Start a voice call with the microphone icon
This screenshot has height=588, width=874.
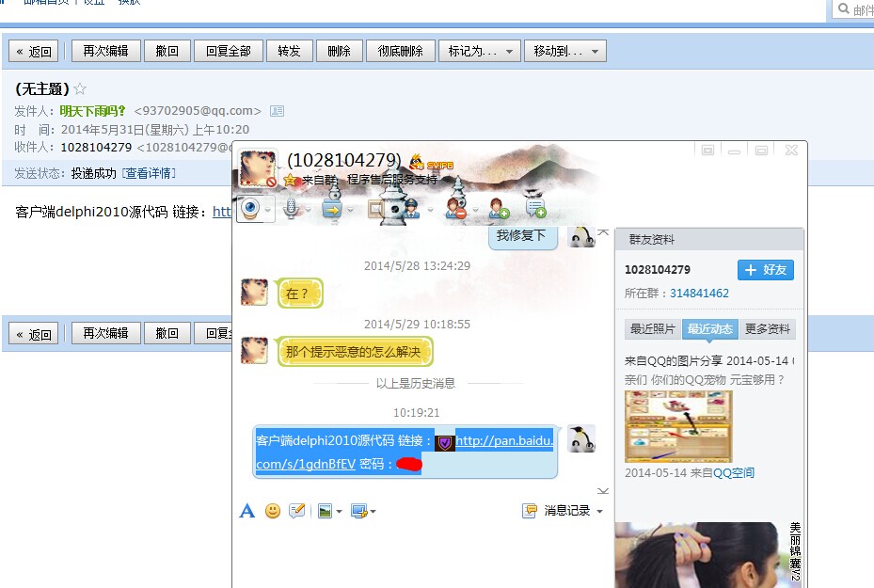tap(291, 209)
